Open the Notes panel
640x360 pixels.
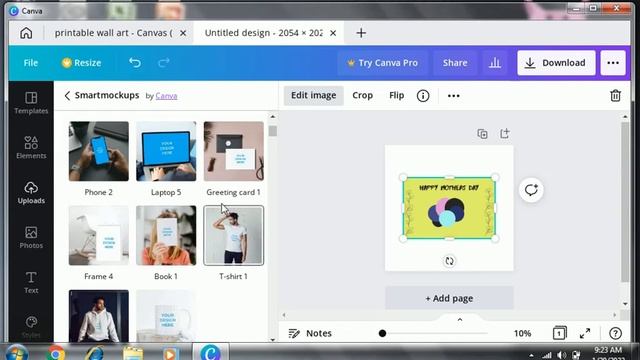310,333
